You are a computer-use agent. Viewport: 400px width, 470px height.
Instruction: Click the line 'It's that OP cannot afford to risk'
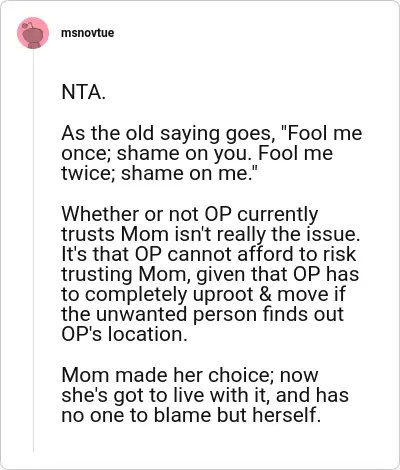point(209,254)
